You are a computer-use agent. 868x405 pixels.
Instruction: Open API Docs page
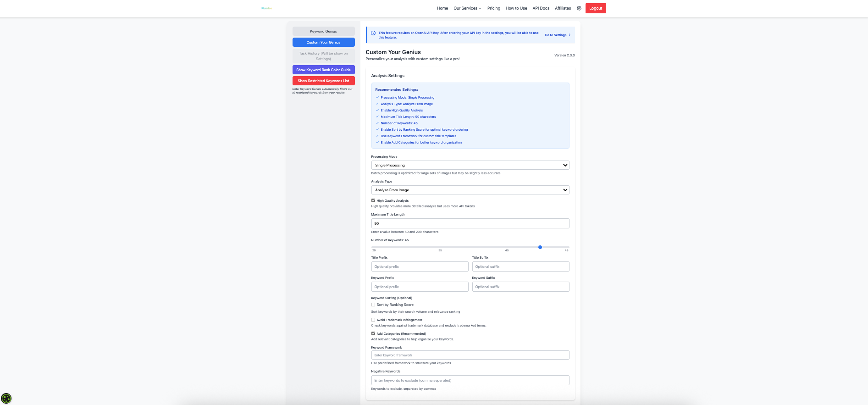541,8
